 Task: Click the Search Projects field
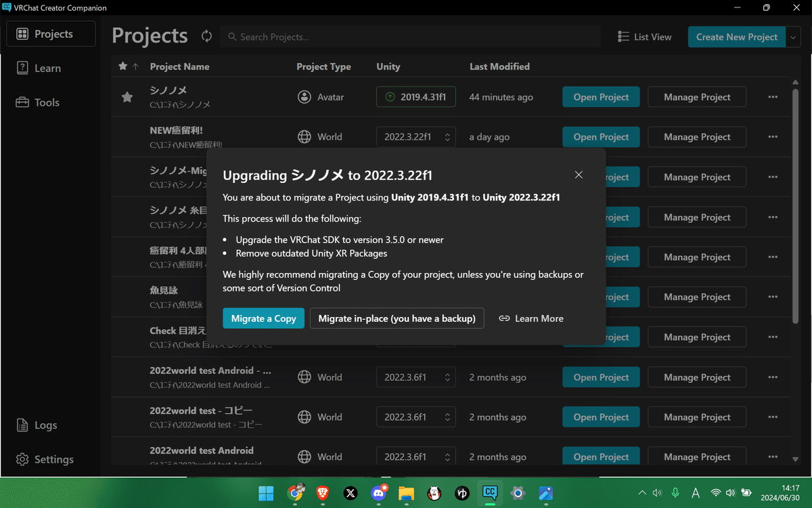410,37
